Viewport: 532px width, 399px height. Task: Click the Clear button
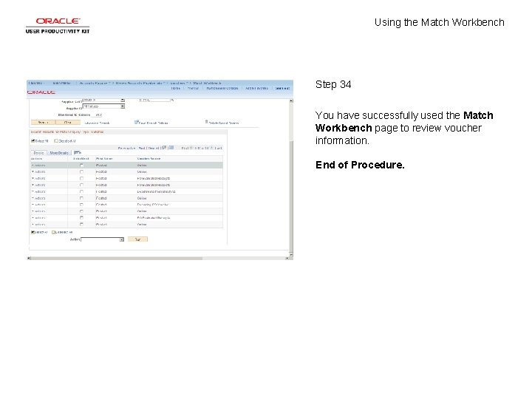(x=68, y=123)
